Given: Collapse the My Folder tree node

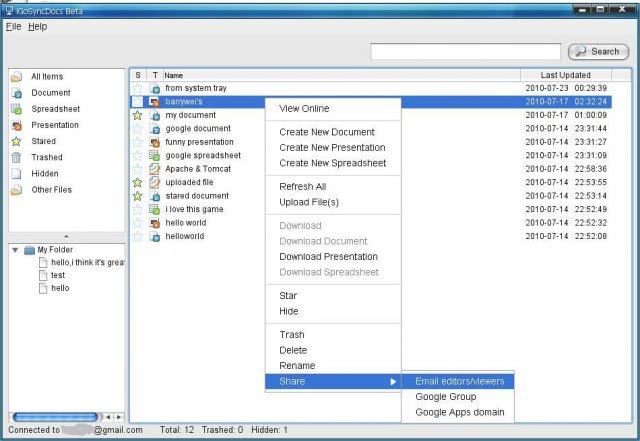Looking at the screenshot, I should tap(15, 250).
